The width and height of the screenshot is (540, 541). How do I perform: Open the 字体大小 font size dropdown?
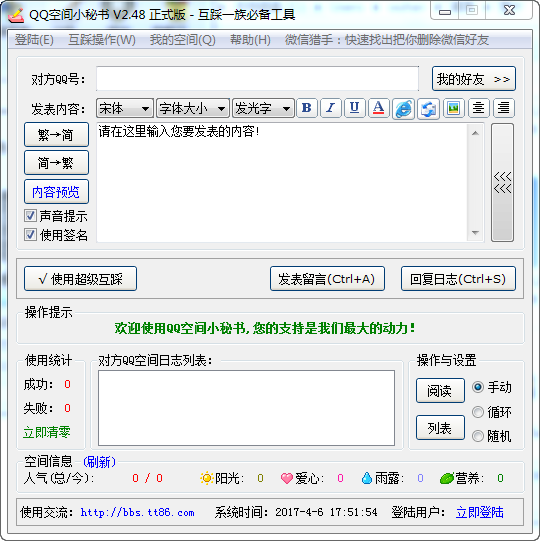click(x=193, y=109)
